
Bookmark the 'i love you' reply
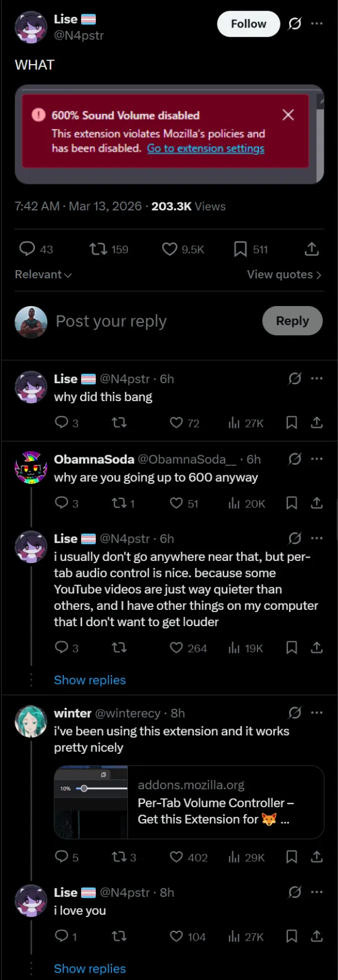(291, 936)
